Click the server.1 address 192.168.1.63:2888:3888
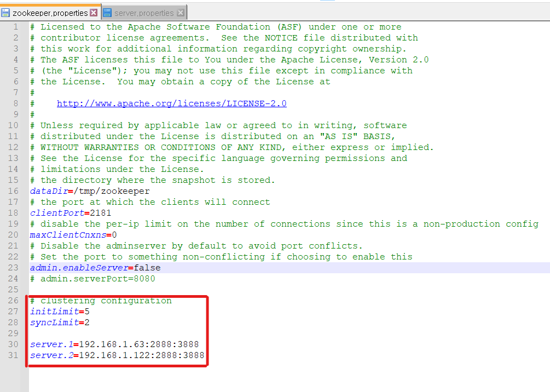Viewport: 550px width, 392px height. (x=139, y=344)
